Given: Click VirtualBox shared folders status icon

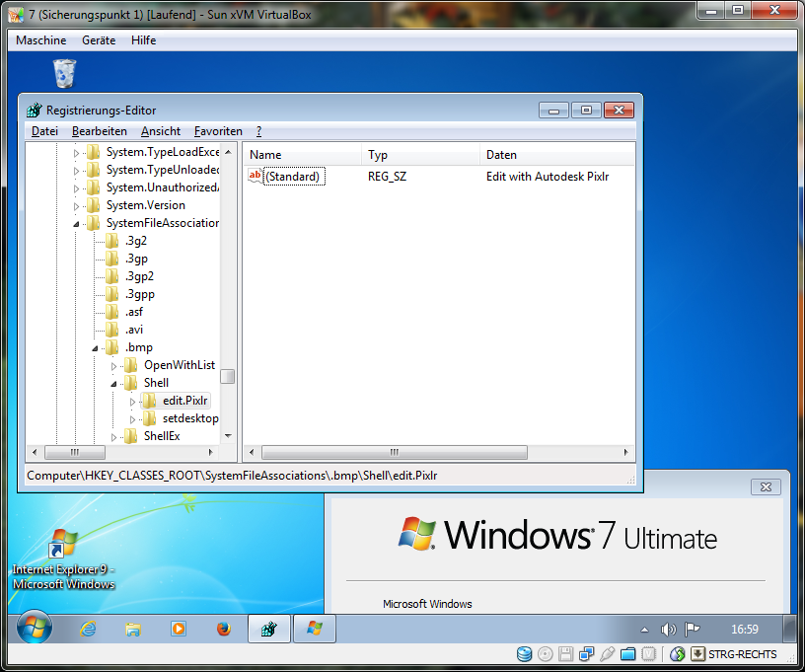Looking at the screenshot, I should [x=627, y=654].
